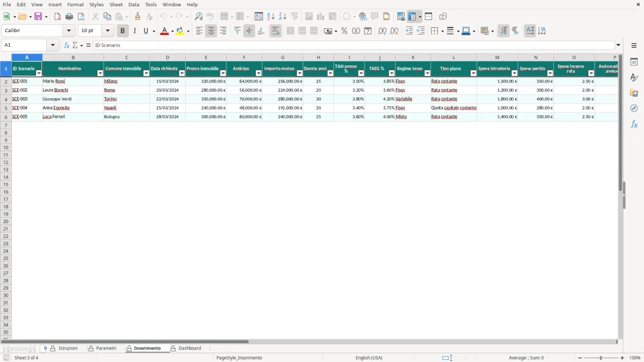Click the Export as PDF icon
The width and height of the screenshot is (644, 362).
pyautogui.click(x=57, y=17)
